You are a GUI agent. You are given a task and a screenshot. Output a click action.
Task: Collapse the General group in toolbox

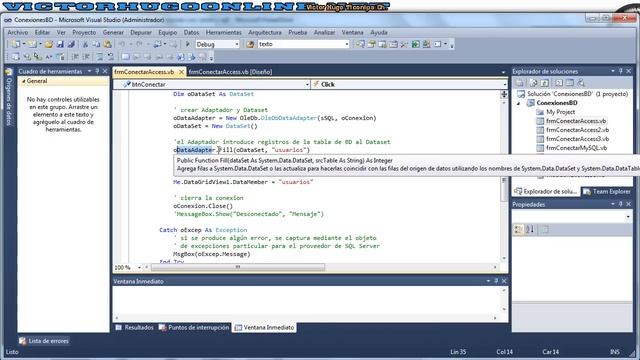click(24, 81)
